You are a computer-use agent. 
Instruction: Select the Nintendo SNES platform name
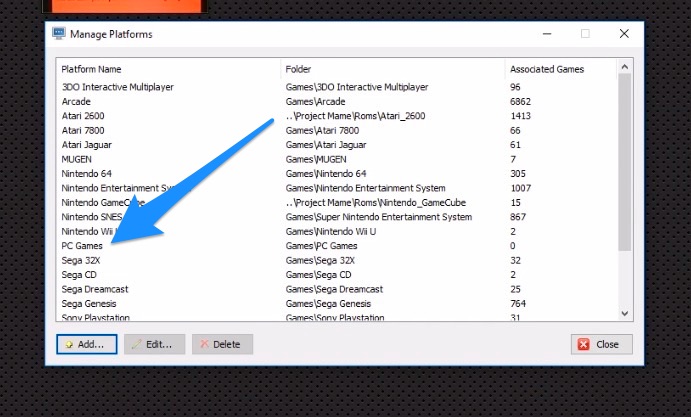pos(92,217)
